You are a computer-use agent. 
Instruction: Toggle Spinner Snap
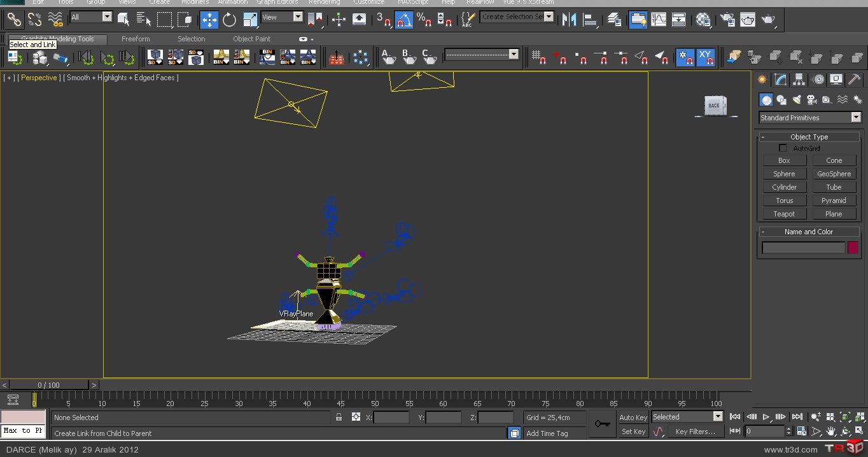click(x=445, y=20)
